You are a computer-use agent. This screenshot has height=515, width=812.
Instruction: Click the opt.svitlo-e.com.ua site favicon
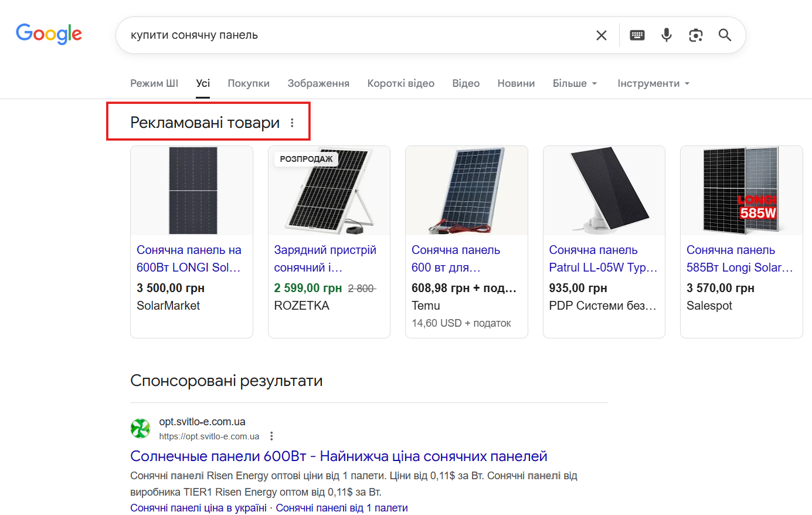pos(140,428)
